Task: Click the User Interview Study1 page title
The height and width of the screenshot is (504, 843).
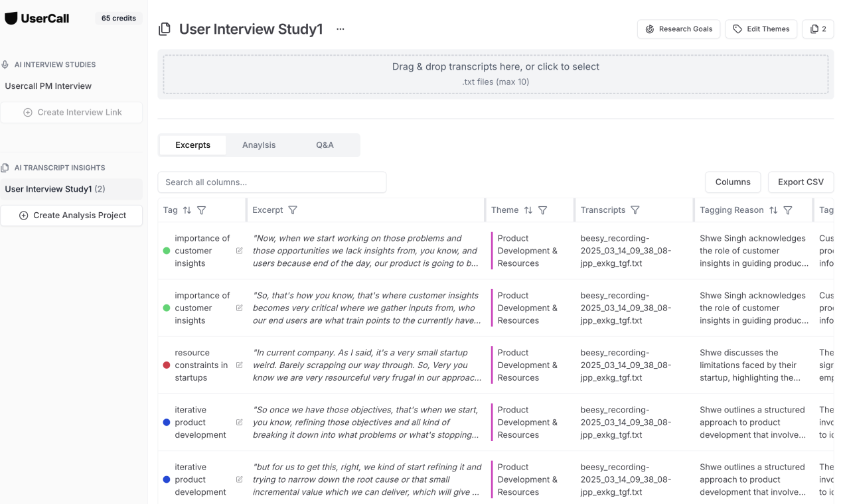Action: (x=251, y=29)
